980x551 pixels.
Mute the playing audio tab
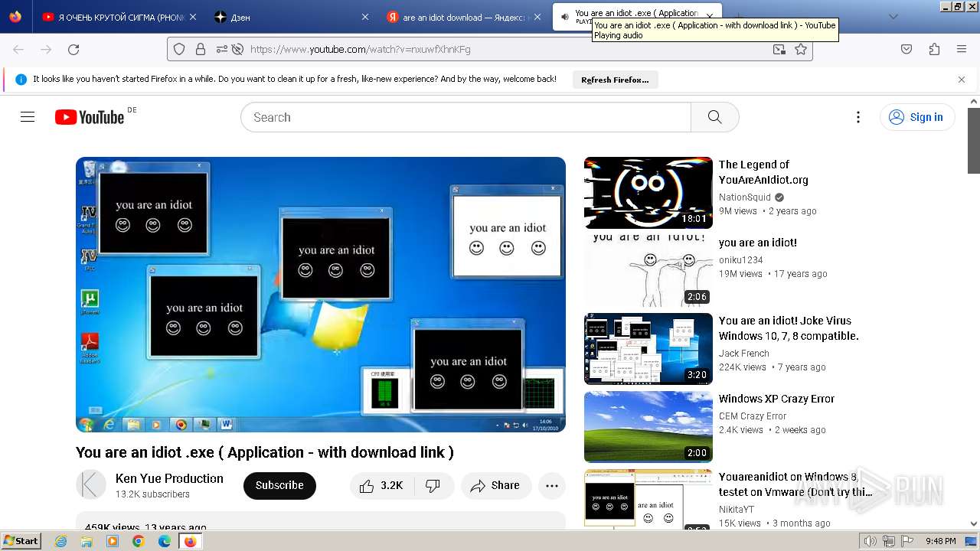point(564,17)
